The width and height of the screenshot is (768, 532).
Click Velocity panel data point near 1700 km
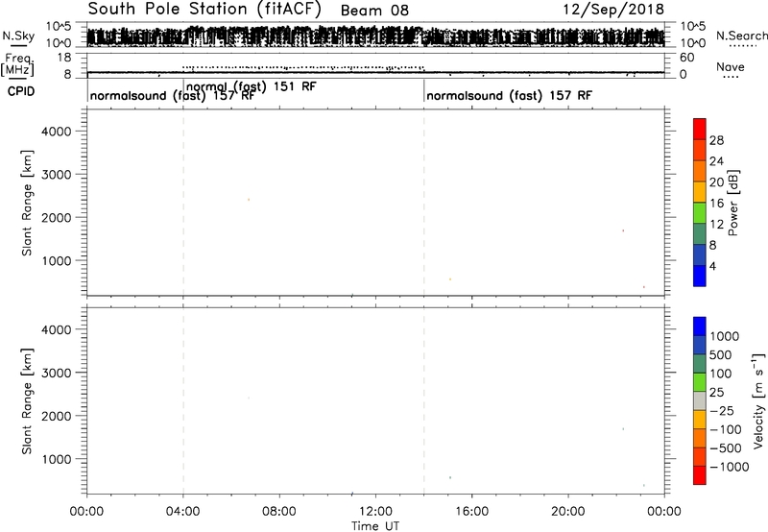(x=623, y=428)
